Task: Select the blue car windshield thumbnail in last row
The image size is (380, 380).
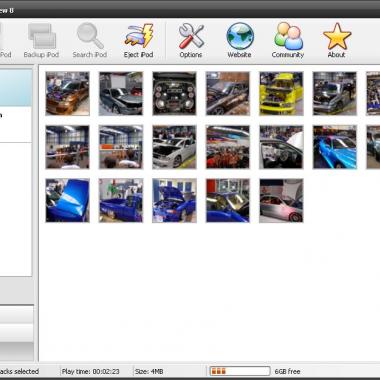Action: pos(228,200)
